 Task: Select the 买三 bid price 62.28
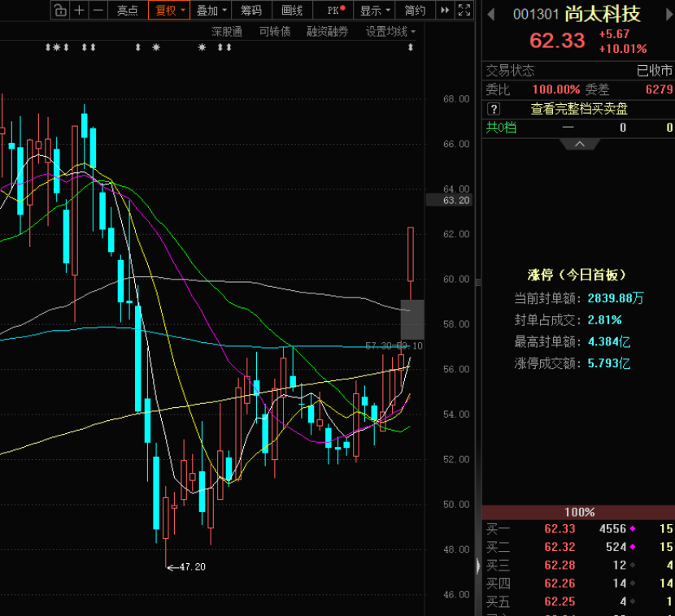click(x=560, y=565)
